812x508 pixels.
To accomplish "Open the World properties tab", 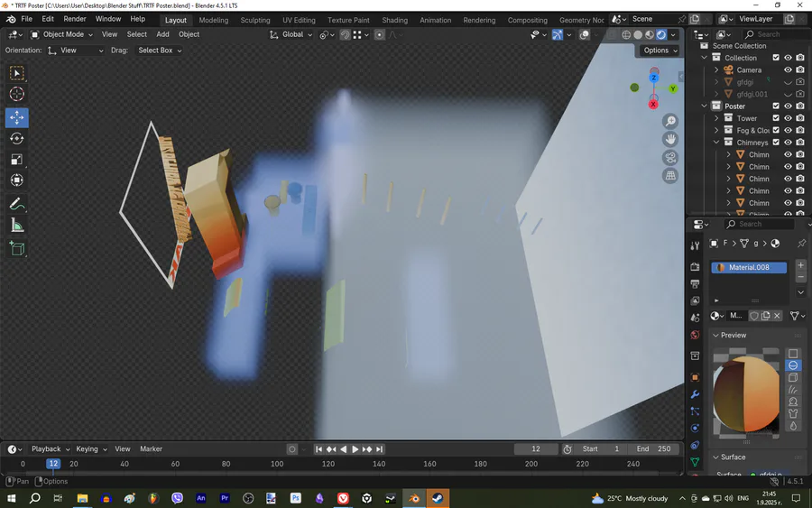I will 695,335.
